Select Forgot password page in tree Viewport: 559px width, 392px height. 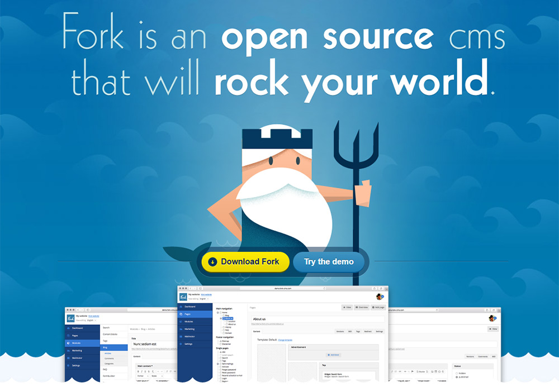[x=229, y=370]
